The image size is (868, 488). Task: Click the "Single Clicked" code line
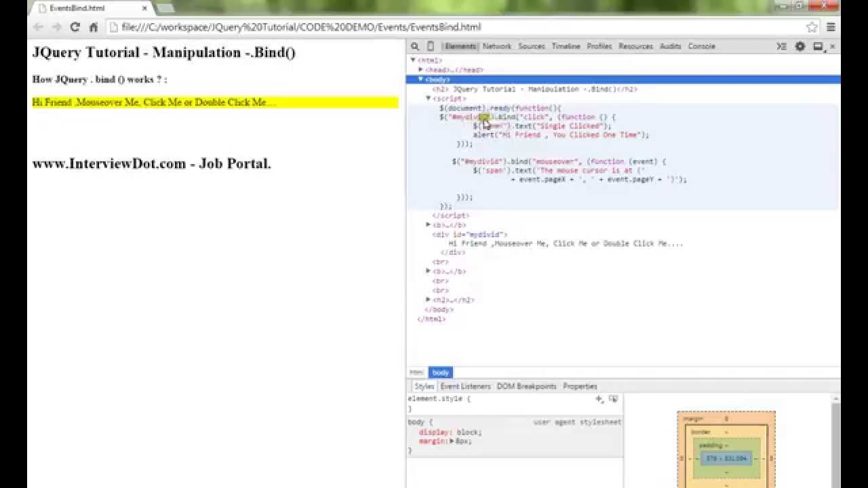click(542, 126)
